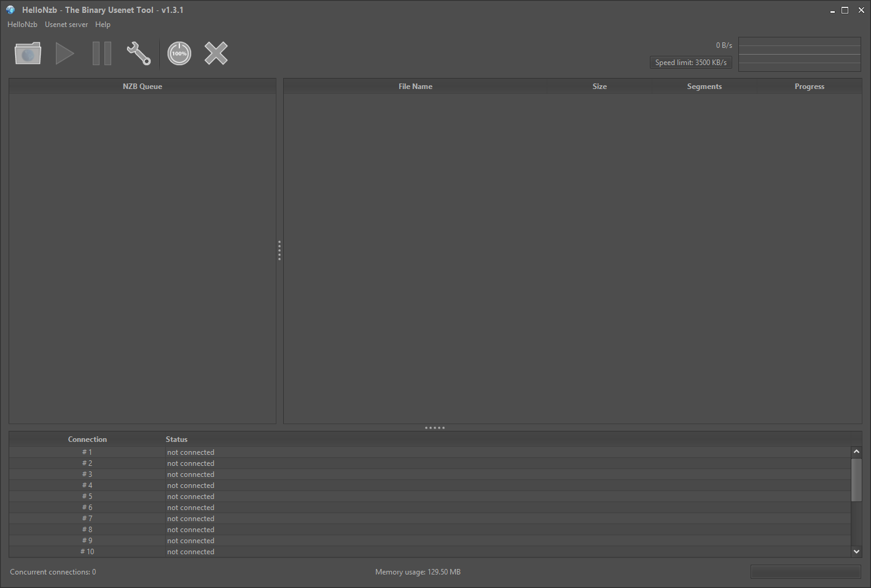The height and width of the screenshot is (588, 871).
Task: Click the File Name column header
Action: (x=415, y=87)
